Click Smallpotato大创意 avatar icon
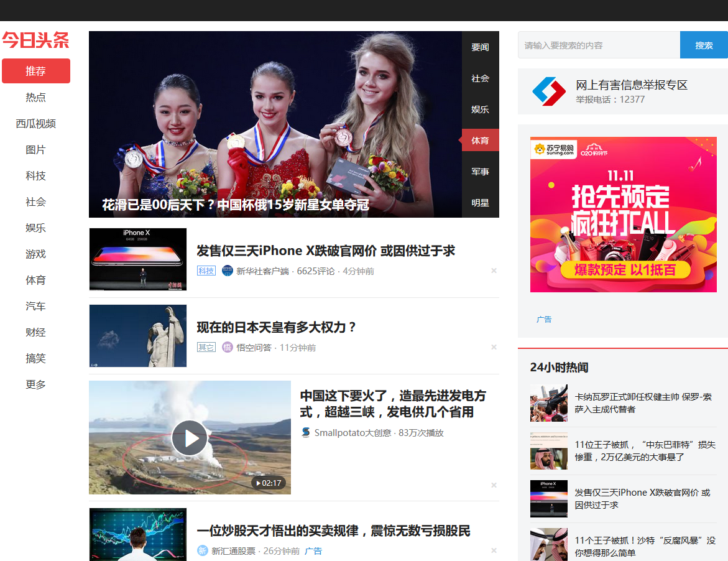728x561 pixels. (305, 432)
